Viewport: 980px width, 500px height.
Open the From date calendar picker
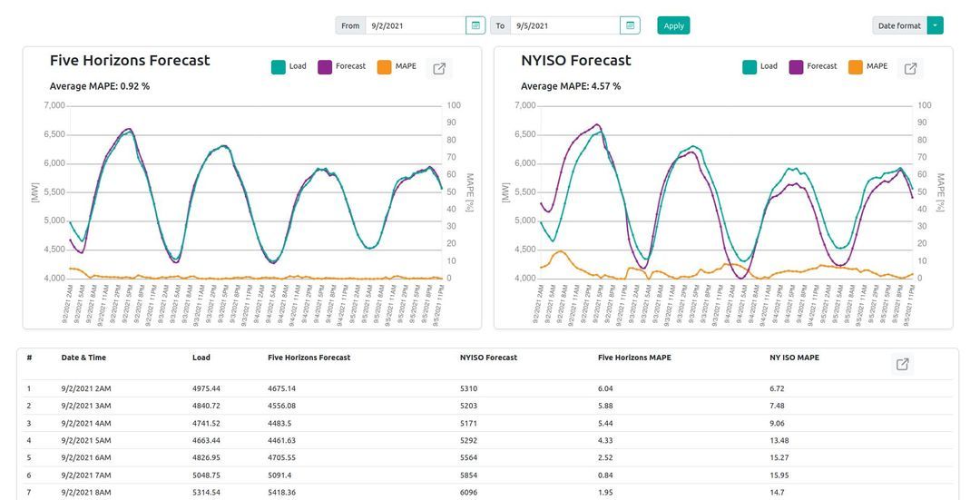(475, 25)
